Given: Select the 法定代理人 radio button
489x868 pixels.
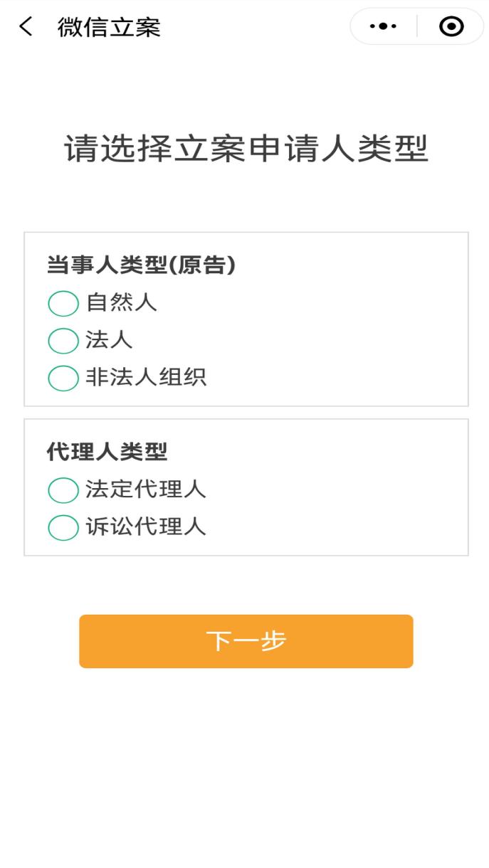Looking at the screenshot, I should click(x=63, y=490).
